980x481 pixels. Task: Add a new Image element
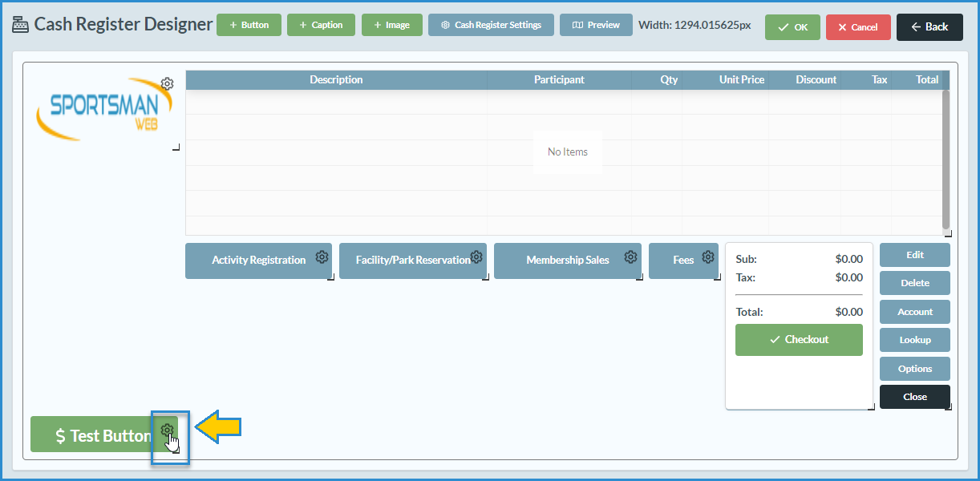[x=391, y=25]
